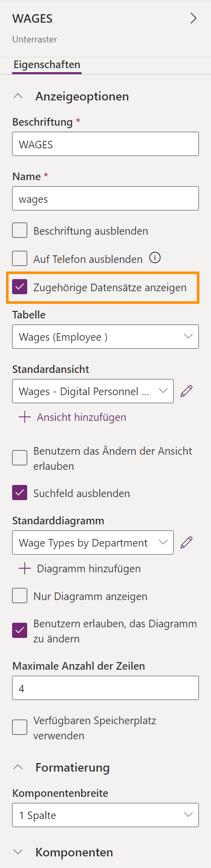Toggle Suchfeld ausblenden checkbox
211x868 pixels.
[20, 493]
